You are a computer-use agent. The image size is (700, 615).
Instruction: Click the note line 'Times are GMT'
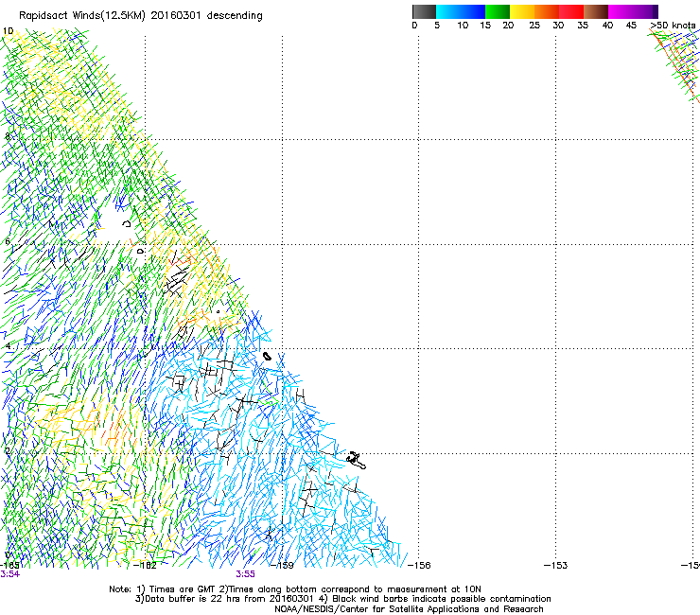point(184,589)
